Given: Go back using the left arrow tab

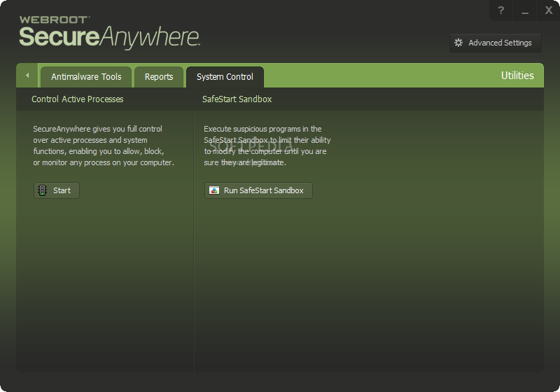Looking at the screenshot, I should 27,76.
